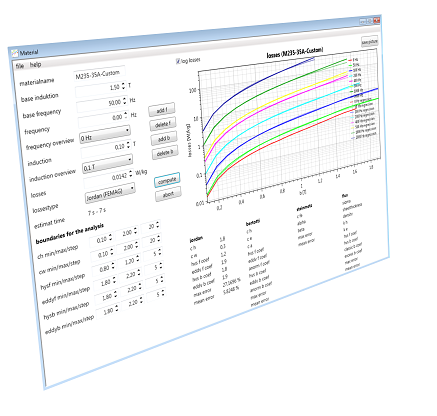Adjust the base frequency spinner arrows

coord(125,101)
